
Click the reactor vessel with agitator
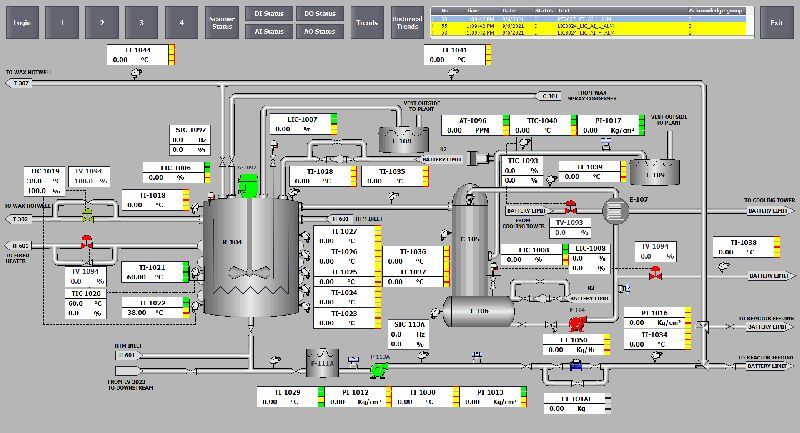pyautogui.click(x=250, y=258)
